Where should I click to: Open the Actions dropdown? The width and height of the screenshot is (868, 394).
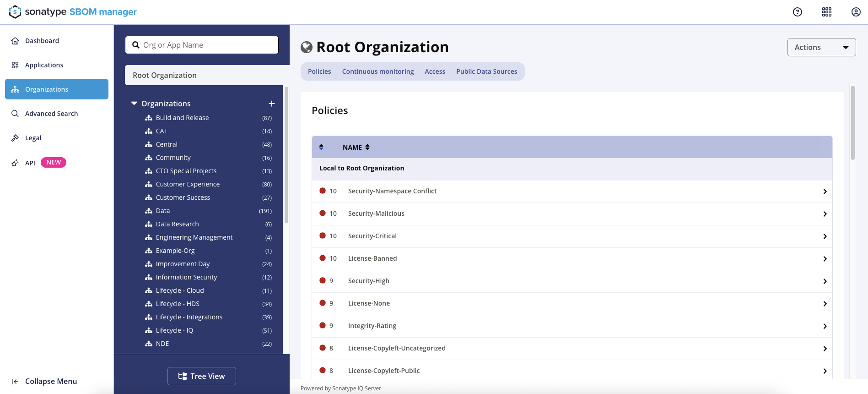coord(821,47)
